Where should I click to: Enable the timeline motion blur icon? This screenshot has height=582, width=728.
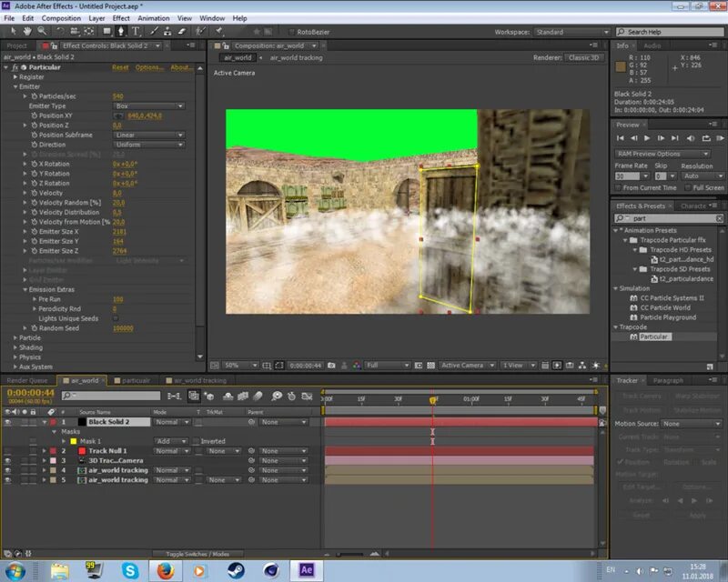pyautogui.click(x=258, y=396)
